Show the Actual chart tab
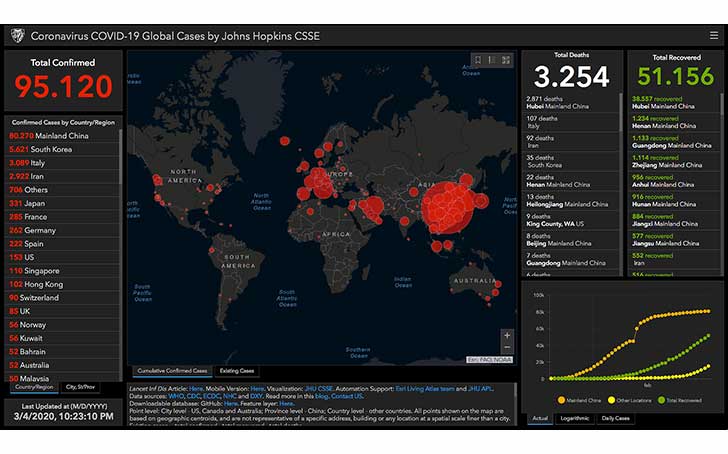Screen dimensions: 728x454 540,418
